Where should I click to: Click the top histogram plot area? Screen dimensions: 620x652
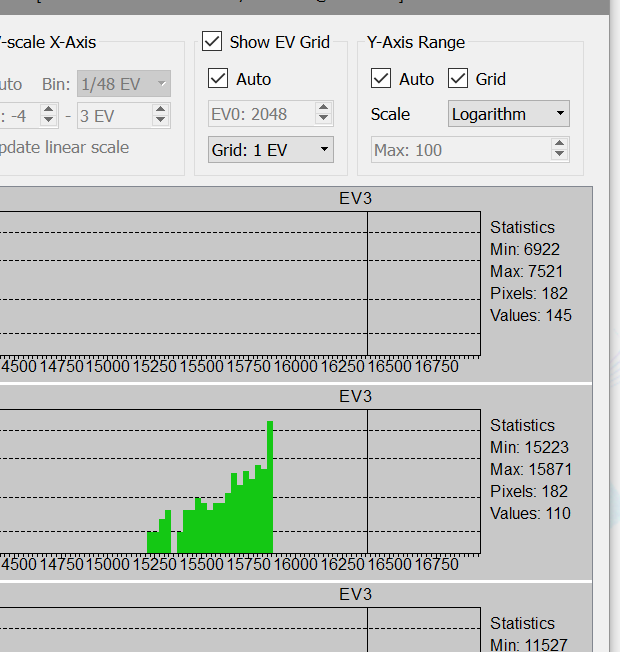240,282
